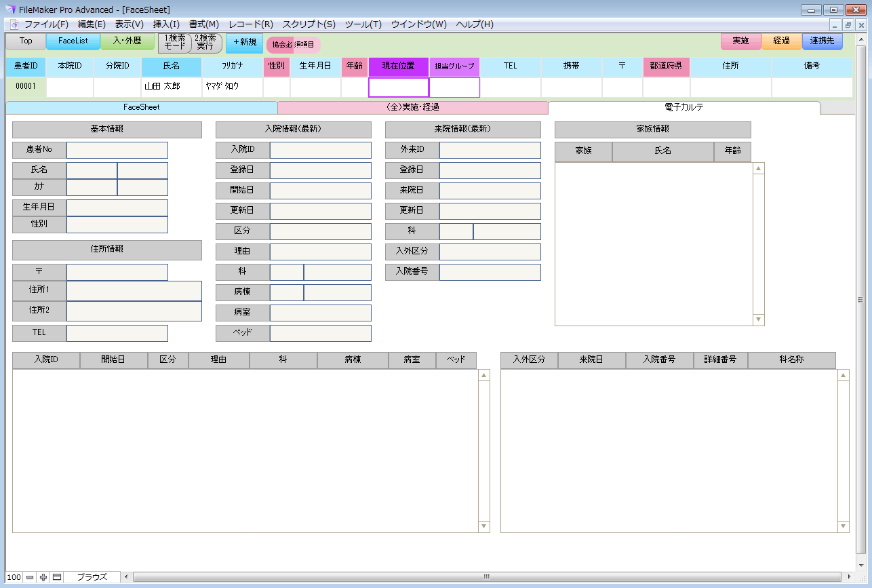Image resolution: width=872 pixels, height=588 pixels.
Task: Zoom in with the plus icon
Action: click(x=43, y=577)
